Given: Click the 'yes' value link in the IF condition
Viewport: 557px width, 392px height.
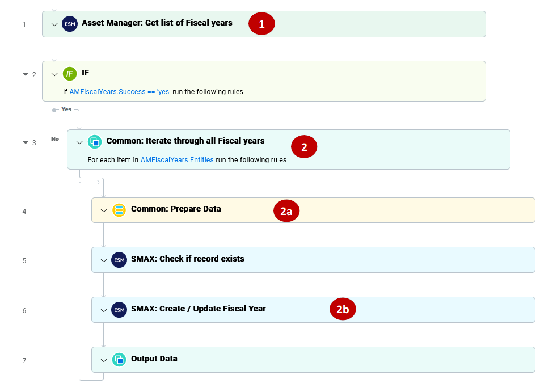Looking at the screenshot, I should pyautogui.click(x=163, y=91).
